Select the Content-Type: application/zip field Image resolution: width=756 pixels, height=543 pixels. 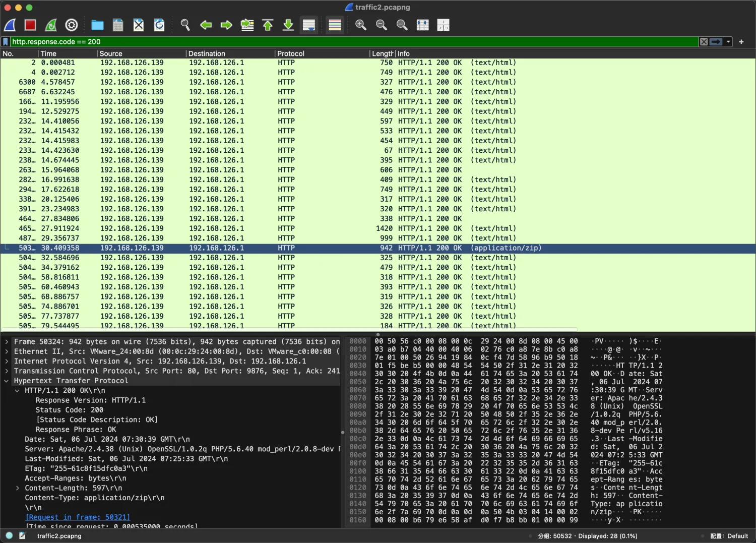coord(95,498)
